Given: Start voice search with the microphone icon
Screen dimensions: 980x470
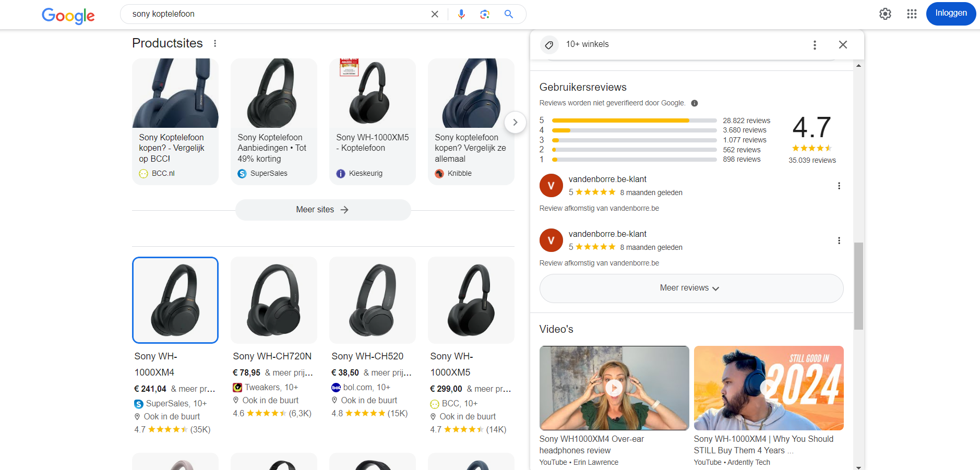Looking at the screenshot, I should click(x=461, y=14).
